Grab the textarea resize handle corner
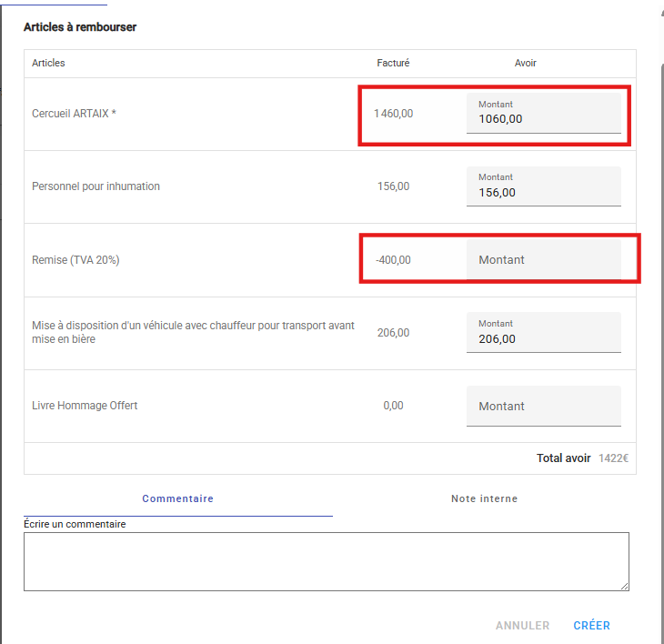Image resolution: width=664 pixels, height=644 pixels. coord(625,587)
